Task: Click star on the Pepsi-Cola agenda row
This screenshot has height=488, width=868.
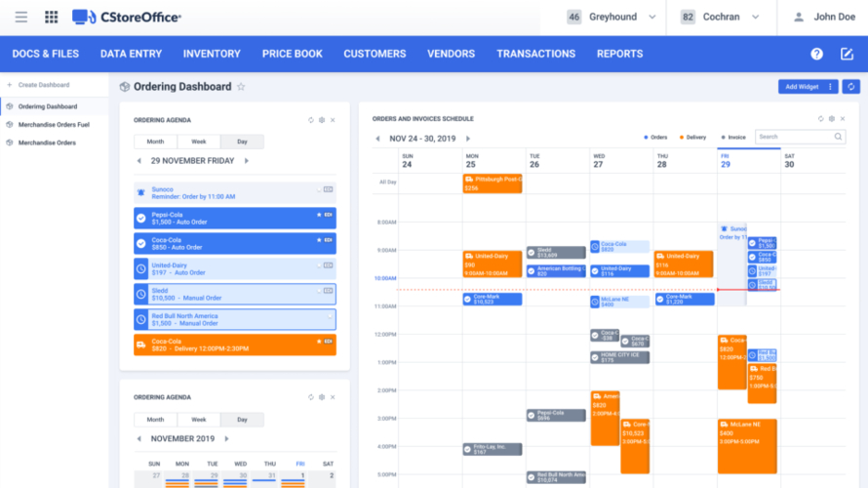Action: tap(319, 215)
